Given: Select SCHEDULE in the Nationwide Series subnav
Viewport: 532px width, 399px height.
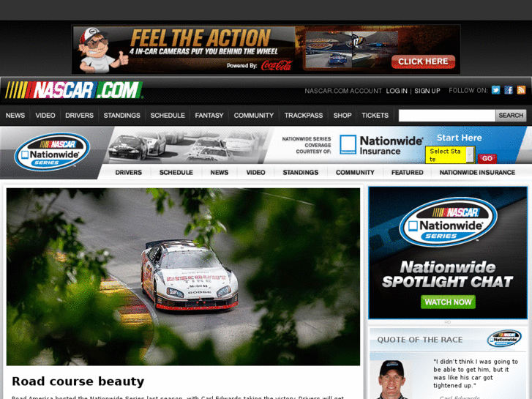Looking at the screenshot, I should pos(176,172).
